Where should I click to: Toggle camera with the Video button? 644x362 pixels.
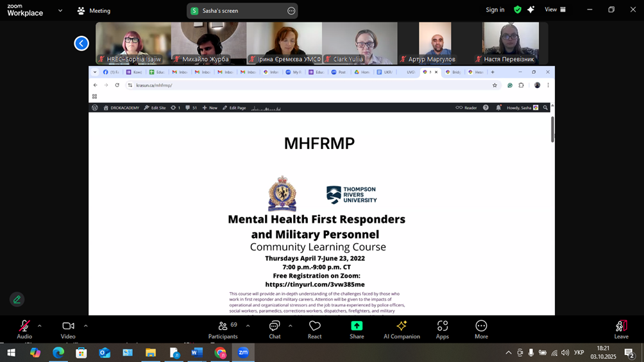coord(68,329)
